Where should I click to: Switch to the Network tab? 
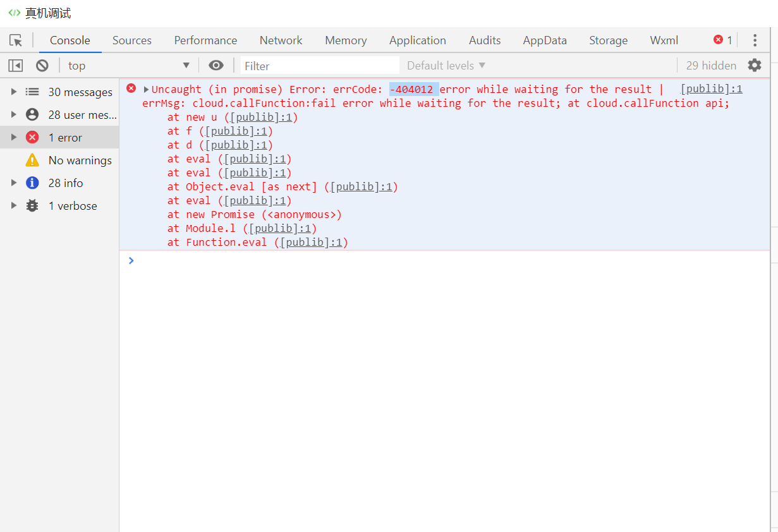[x=281, y=40]
